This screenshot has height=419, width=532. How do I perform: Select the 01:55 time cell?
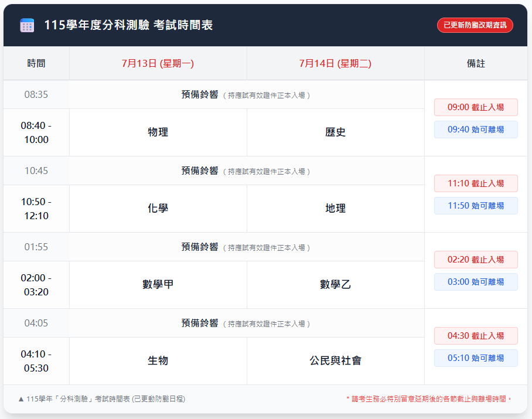[x=36, y=247]
